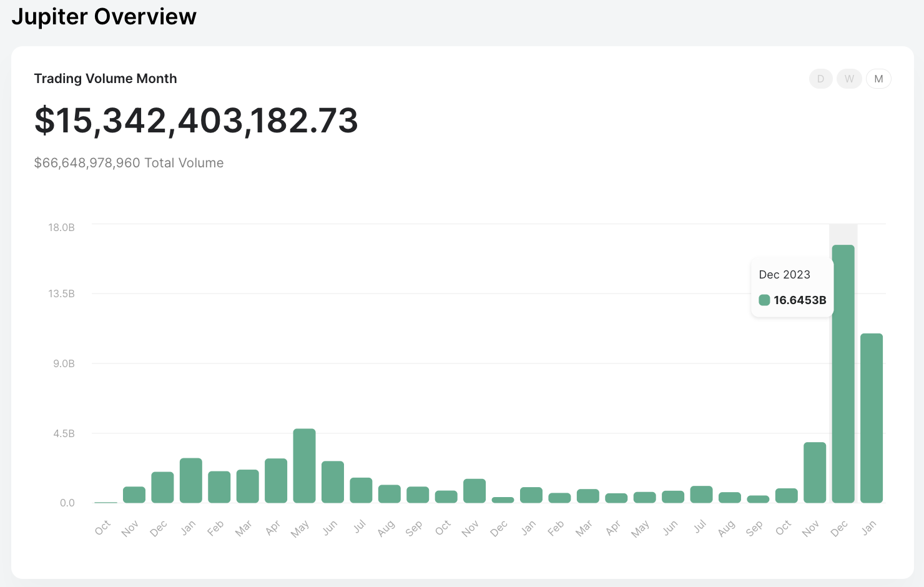Click the '$66,648,978,960 Total Volume' text
The height and width of the screenshot is (587, 924).
pyautogui.click(x=129, y=163)
